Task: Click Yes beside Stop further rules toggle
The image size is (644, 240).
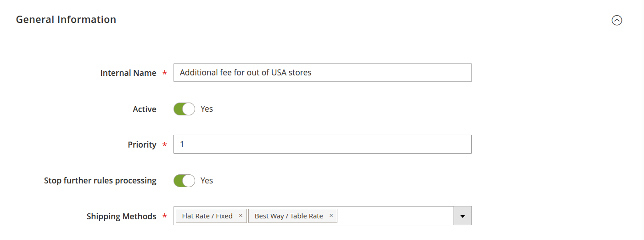Action: pyautogui.click(x=207, y=181)
